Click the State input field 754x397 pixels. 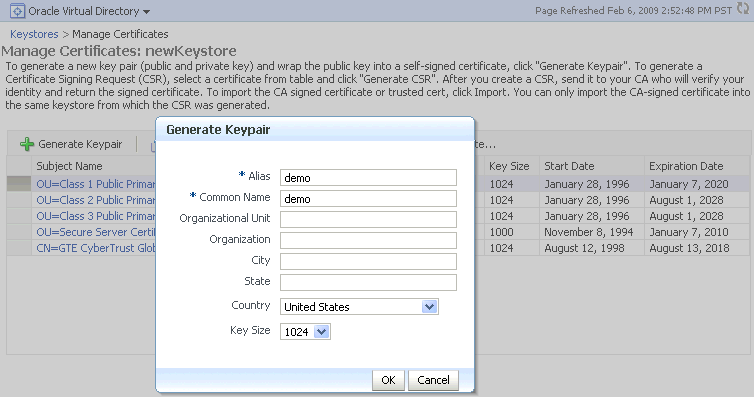(368, 283)
